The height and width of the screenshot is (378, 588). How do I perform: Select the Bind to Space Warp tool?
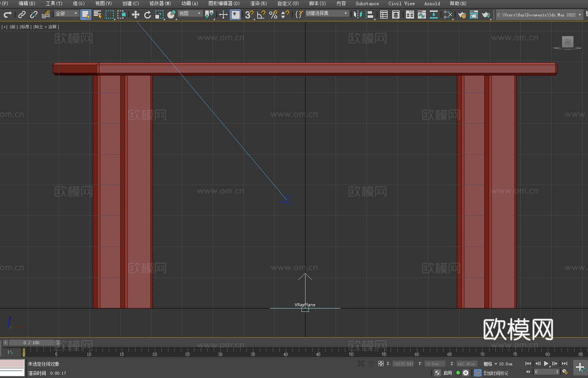[46, 14]
